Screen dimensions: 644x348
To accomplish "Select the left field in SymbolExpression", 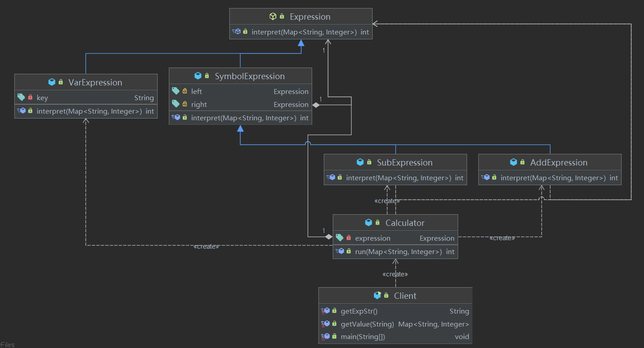I will coord(197,91).
